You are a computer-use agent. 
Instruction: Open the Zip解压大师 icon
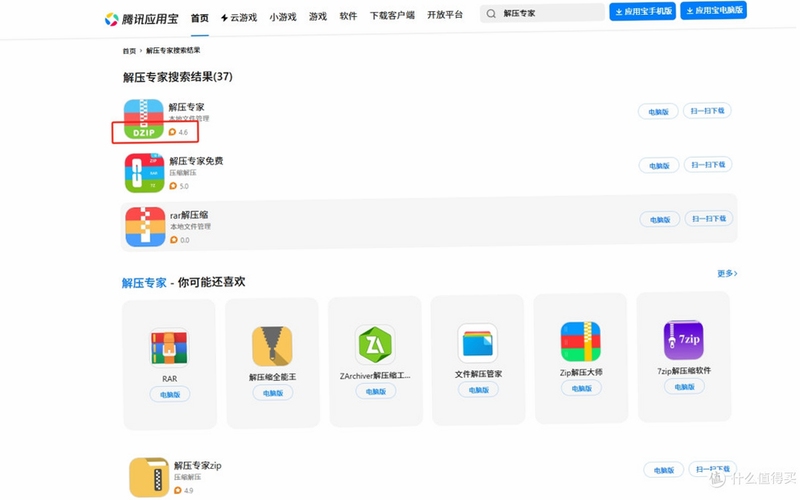coord(581,341)
